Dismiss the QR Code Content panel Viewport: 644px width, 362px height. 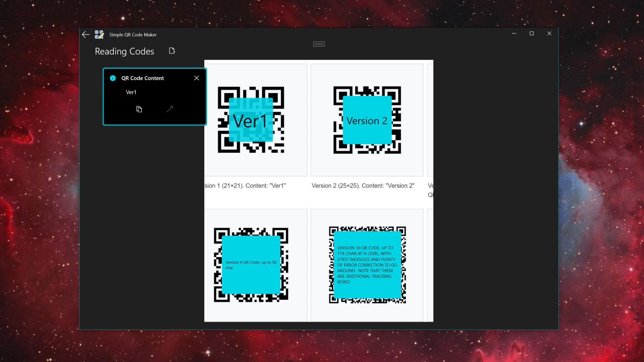[x=197, y=78]
